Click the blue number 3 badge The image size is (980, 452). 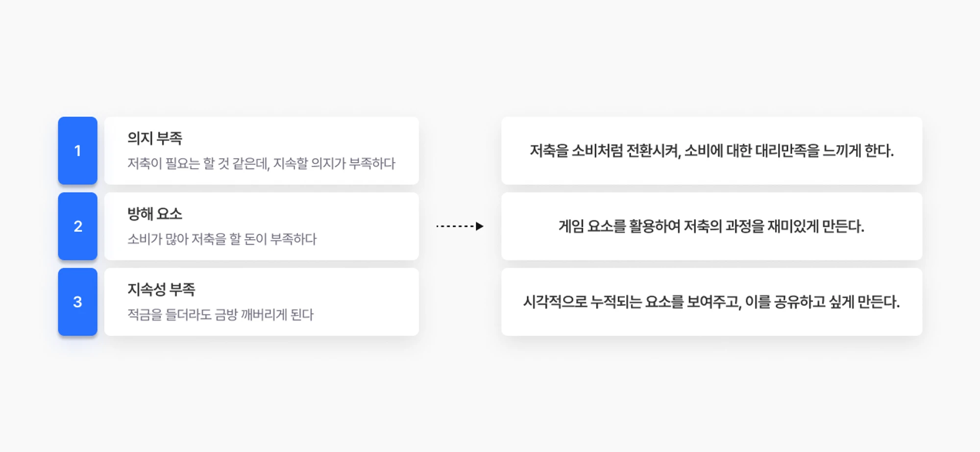(77, 301)
